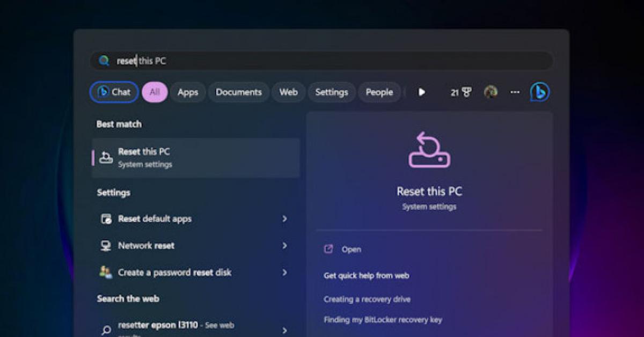This screenshot has height=337, width=644.
Task: Expand Network reset chevron
Action: pyautogui.click(x=284, y=246)
